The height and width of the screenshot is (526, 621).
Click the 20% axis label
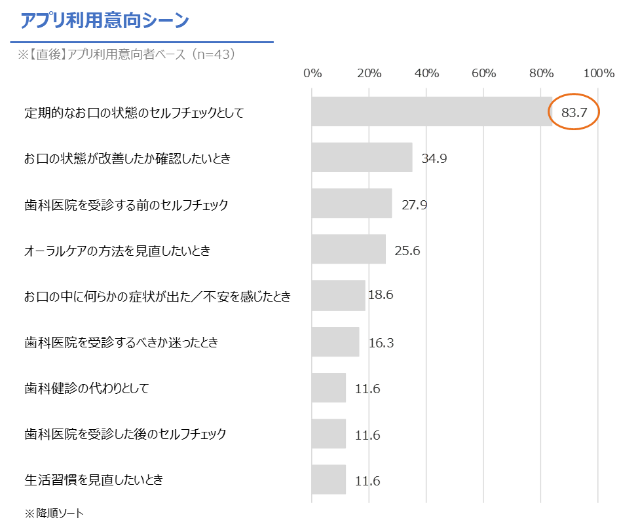(369, 73)
